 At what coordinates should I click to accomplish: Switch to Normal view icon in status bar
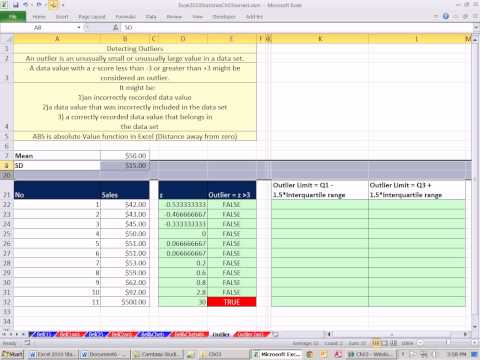(376, 343)
